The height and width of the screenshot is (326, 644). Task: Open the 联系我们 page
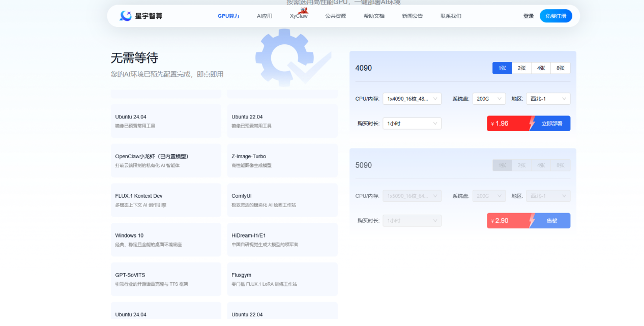(451, 16)
